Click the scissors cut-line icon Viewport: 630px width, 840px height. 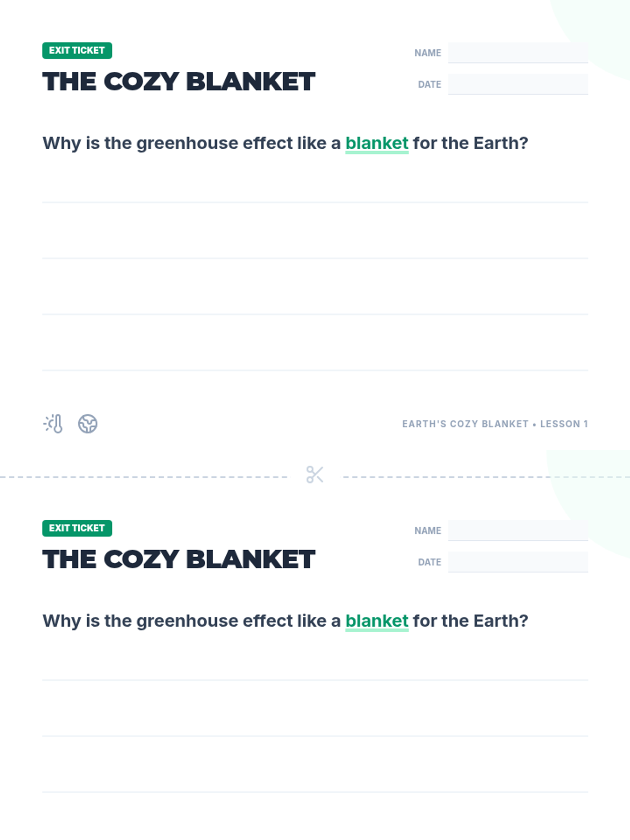click(315, 475)
